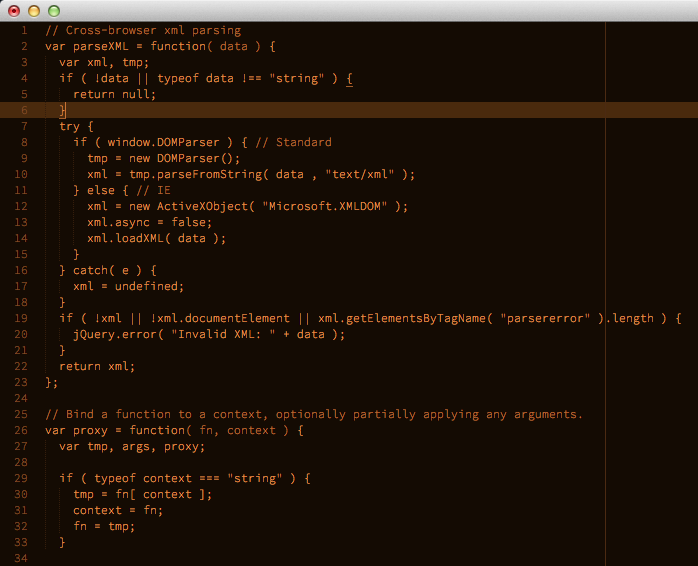
Task: Click the "parsererror" string literal
Action: [x=545, y=318]
